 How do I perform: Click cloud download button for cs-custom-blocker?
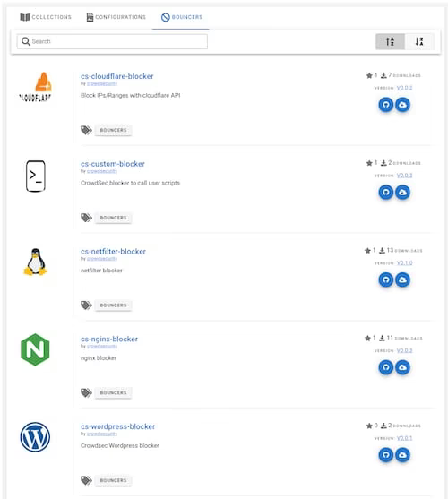click(402, 193)
